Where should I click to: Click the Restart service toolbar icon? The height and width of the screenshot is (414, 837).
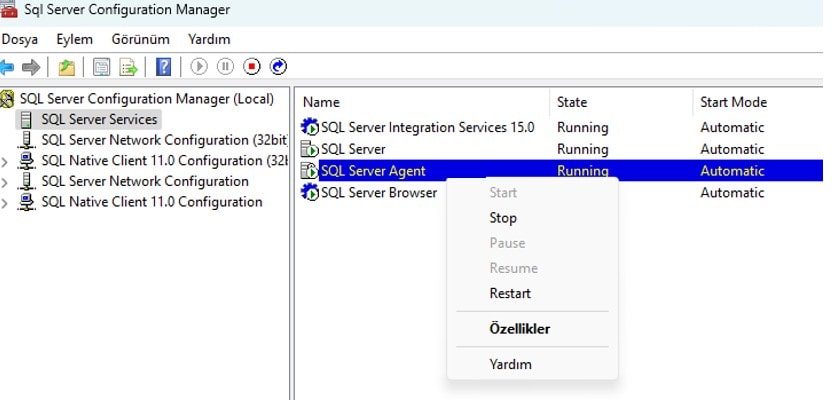(279, 67)
